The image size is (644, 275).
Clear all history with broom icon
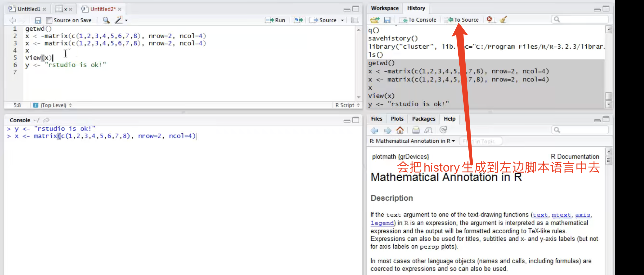click(503, 19)
